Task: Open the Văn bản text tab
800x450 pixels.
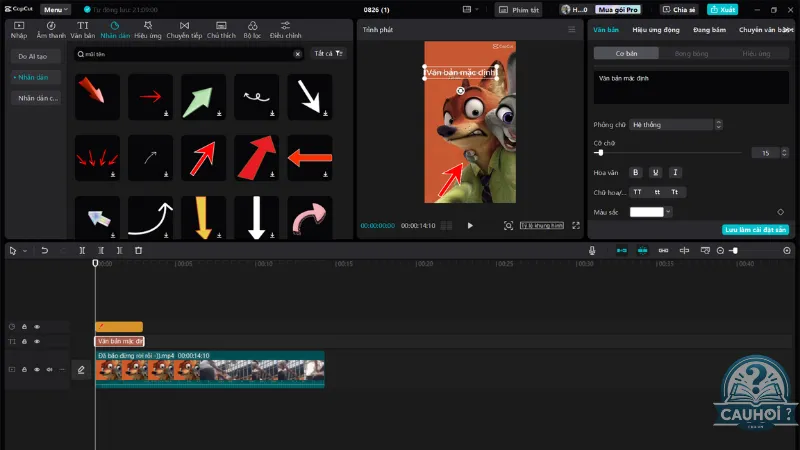Action: click(83, 30)
